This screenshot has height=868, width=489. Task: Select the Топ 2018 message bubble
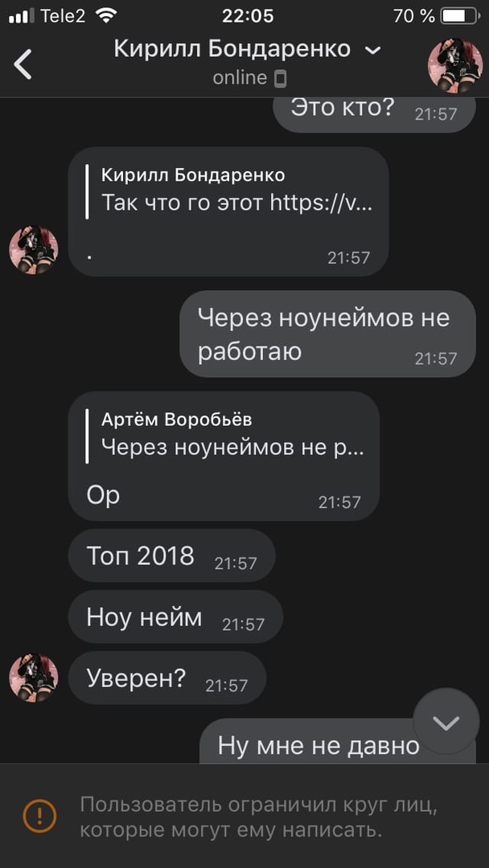click(171, 555)
